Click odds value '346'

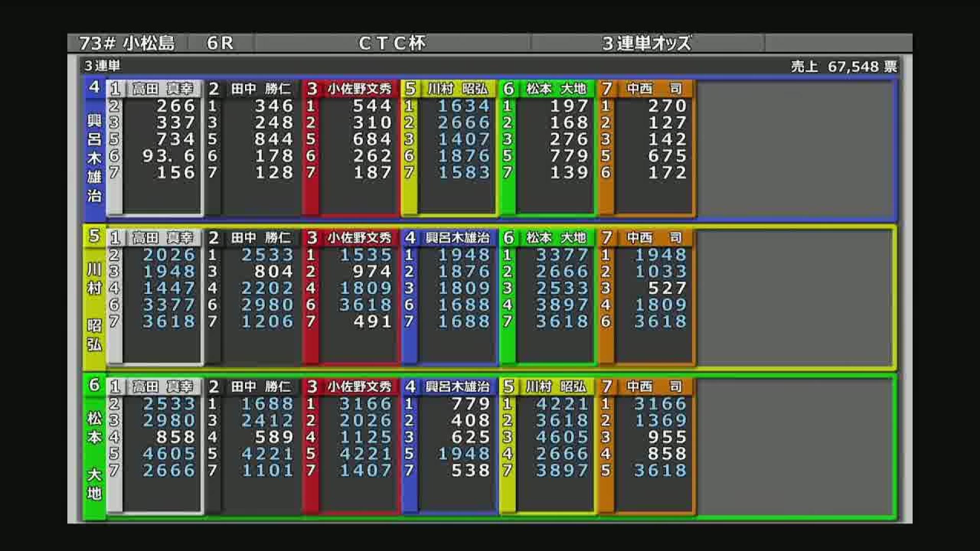click(274, 106)
